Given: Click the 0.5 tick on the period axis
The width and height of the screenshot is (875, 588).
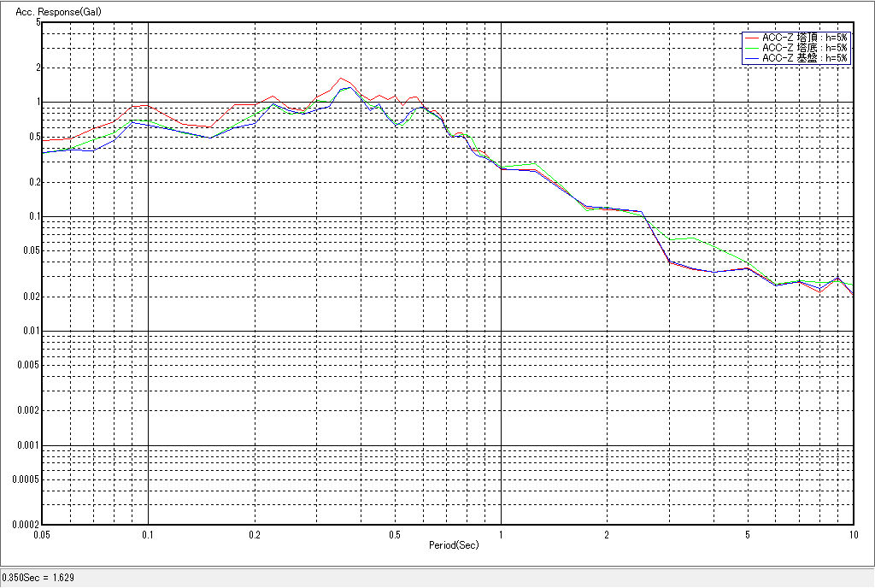Looking at the screenshot, I should (x=395, y=535).
